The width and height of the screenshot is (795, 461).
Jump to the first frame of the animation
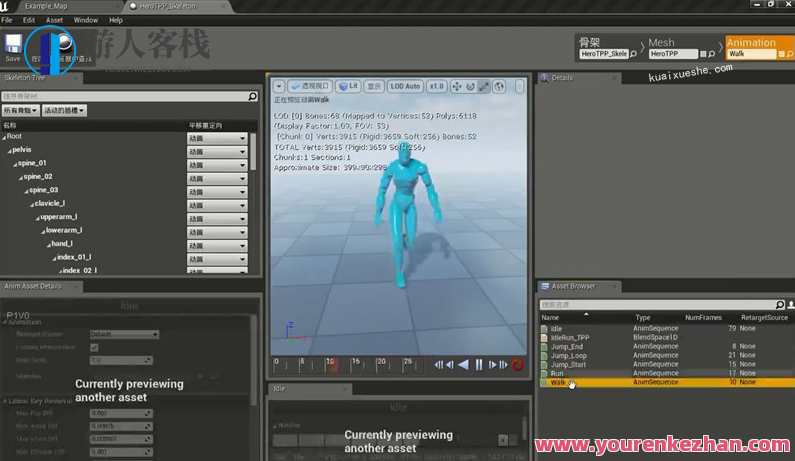439,365
